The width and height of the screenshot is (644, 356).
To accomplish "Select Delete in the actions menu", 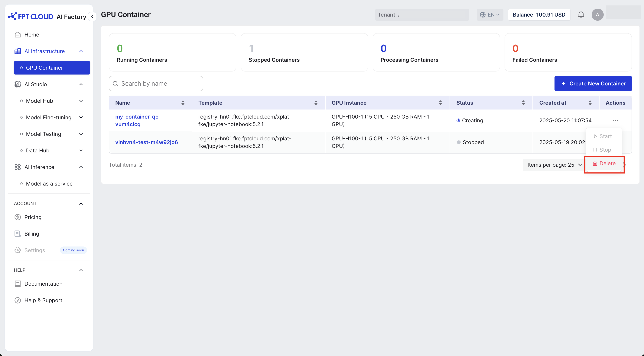I will tap(604, 163).
